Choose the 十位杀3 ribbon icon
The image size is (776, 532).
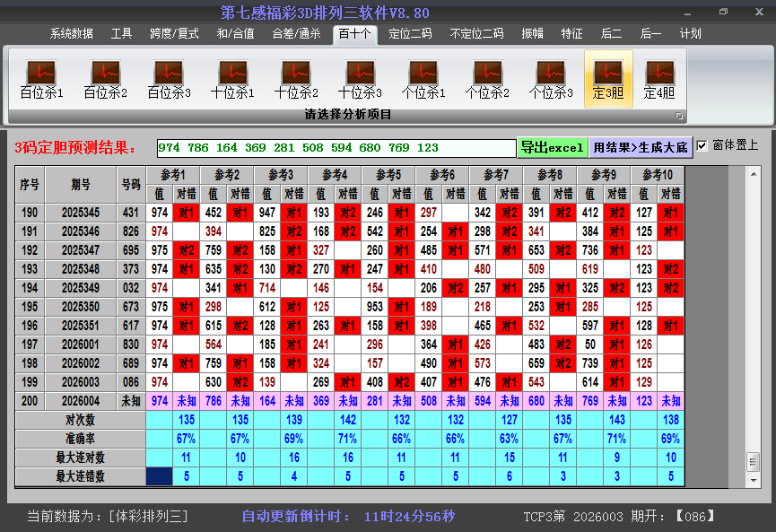pyautogui.click(x=360, y=79)
